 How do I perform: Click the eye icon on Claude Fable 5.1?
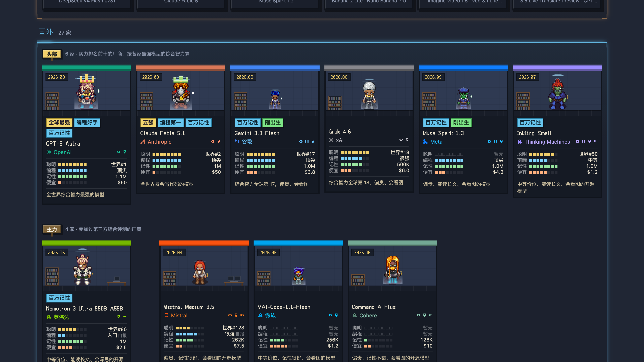pyautogui.click(x=213, y=141)
